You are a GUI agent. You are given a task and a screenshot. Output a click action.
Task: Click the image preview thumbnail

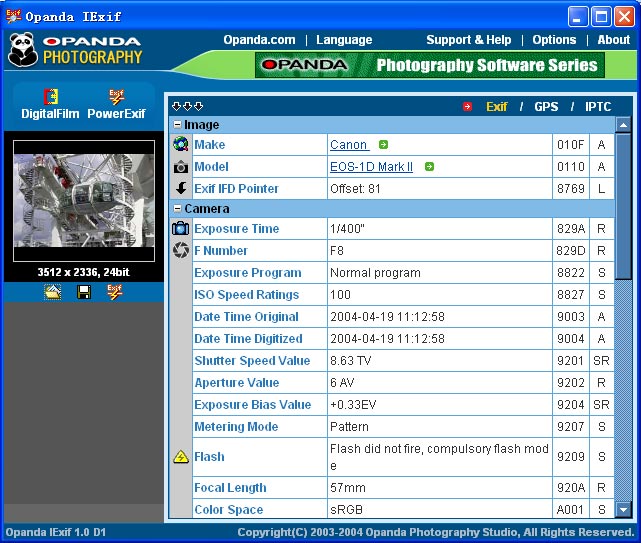click(x=84, y=201)
